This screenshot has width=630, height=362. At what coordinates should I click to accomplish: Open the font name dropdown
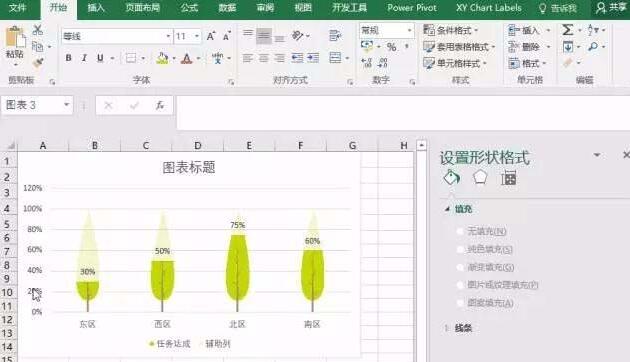tap(168, 36)
